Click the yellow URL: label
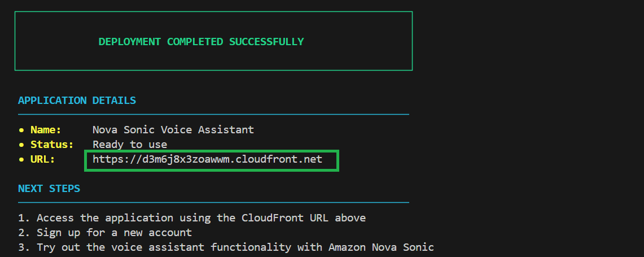 pyautogui.click(x=43, y=159)
